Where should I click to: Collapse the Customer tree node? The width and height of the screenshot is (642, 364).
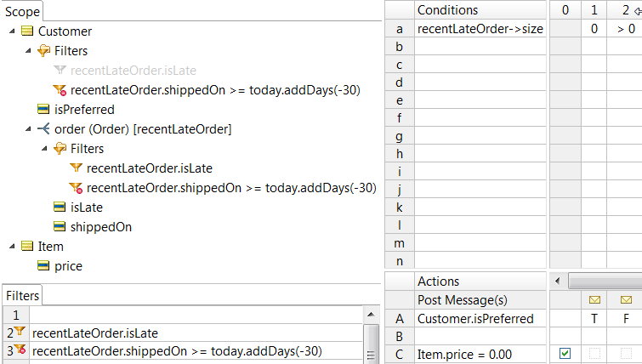click(12, 31)
